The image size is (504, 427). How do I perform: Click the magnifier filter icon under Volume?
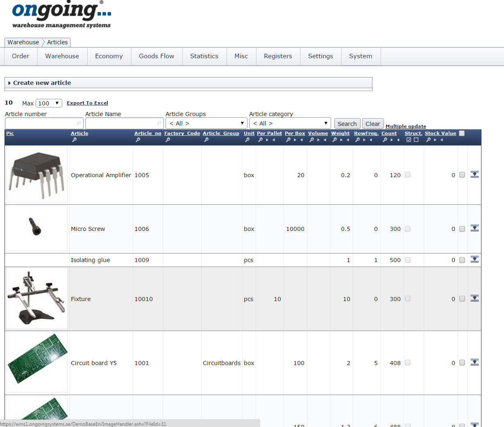click(x=311, y=140)
